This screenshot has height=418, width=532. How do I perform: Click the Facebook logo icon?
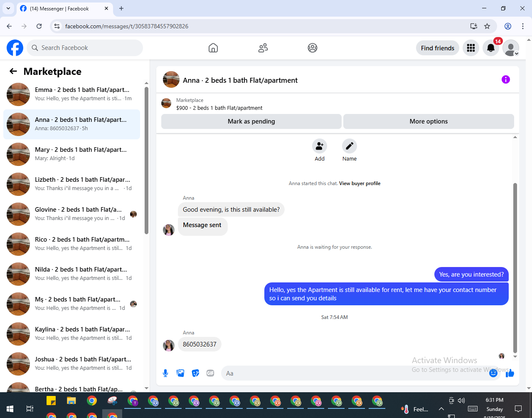click(15, 48)
